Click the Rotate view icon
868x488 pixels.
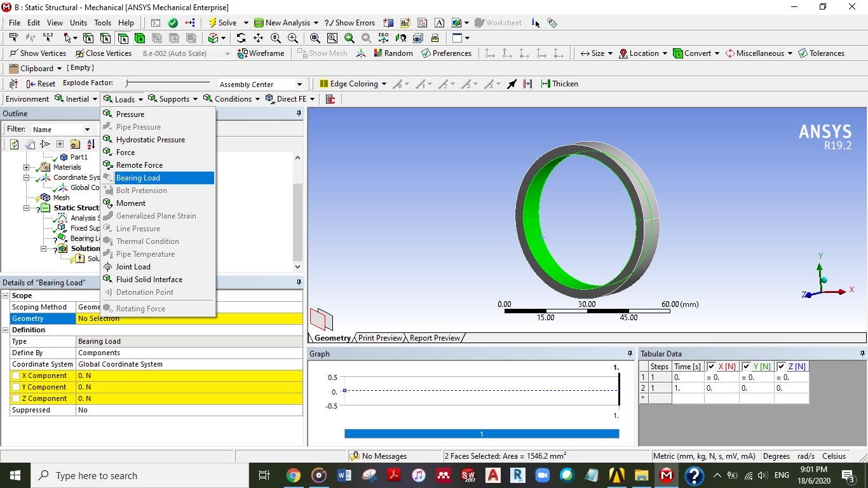coord(241,38)
